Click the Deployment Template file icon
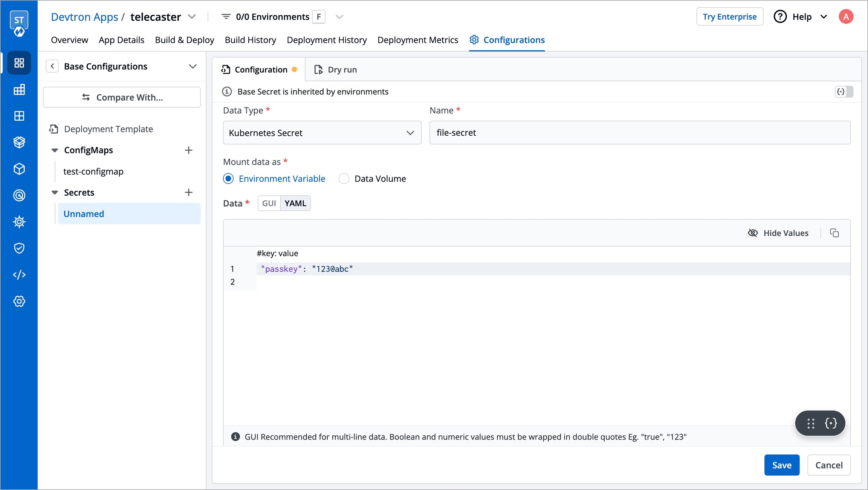868x490 pixels. 53,129
